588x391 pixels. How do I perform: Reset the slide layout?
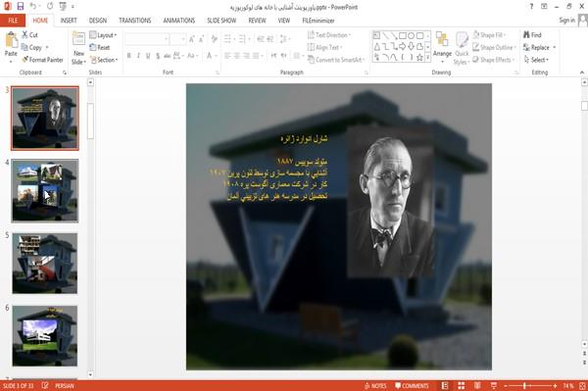[x=100, y=47]
